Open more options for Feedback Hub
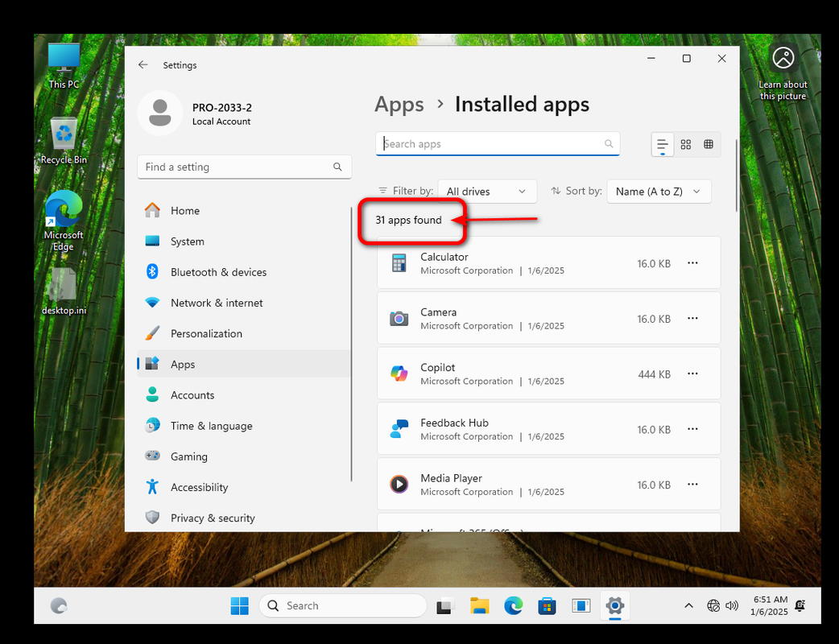839x644 pixels. tap(692, 429)
